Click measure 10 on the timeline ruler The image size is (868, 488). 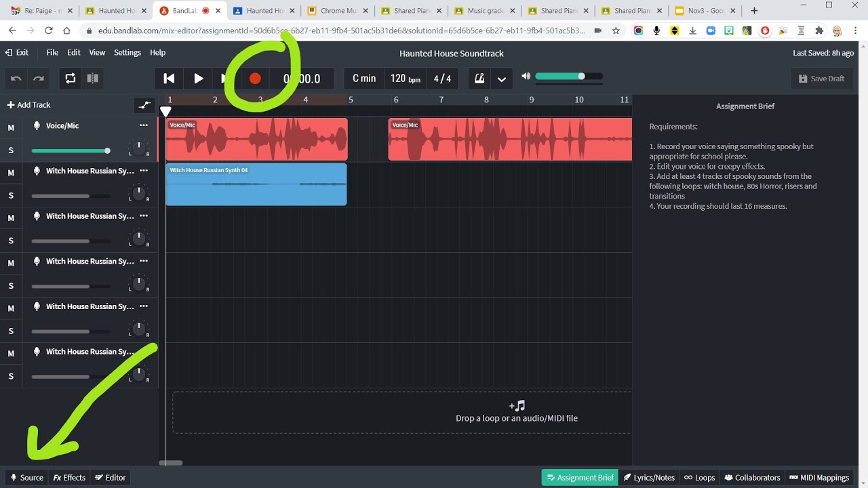pos(579,100)
